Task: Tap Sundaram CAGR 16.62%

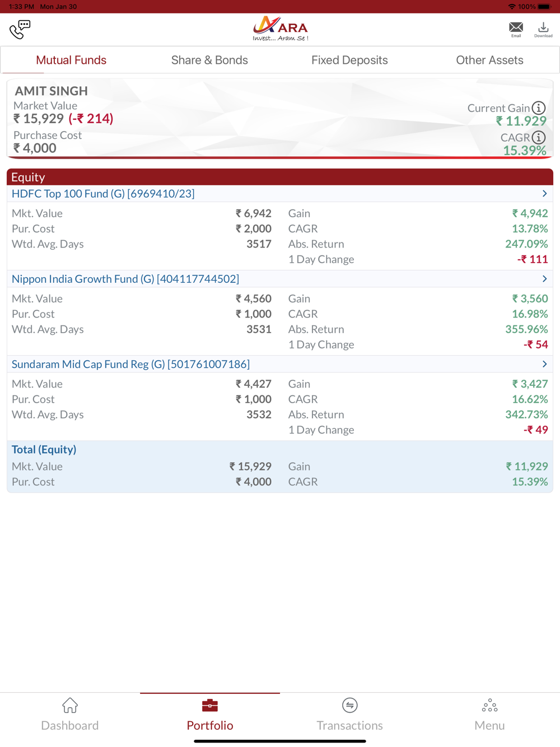Action: 530,399
